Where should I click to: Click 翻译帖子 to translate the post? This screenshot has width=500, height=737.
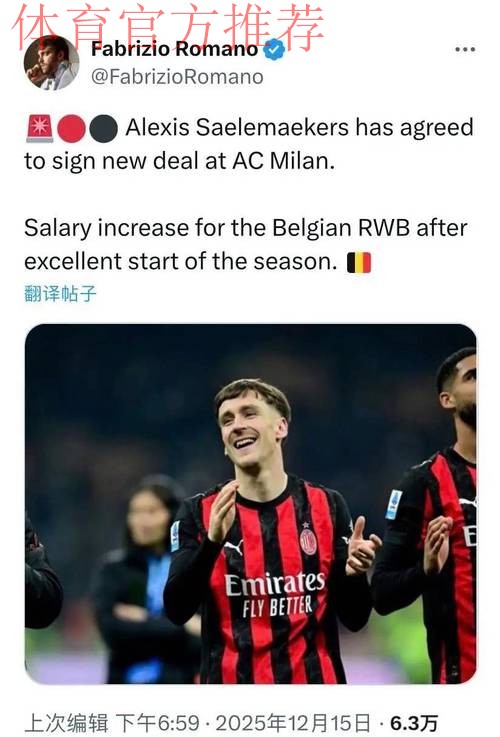tap(60, 293)
